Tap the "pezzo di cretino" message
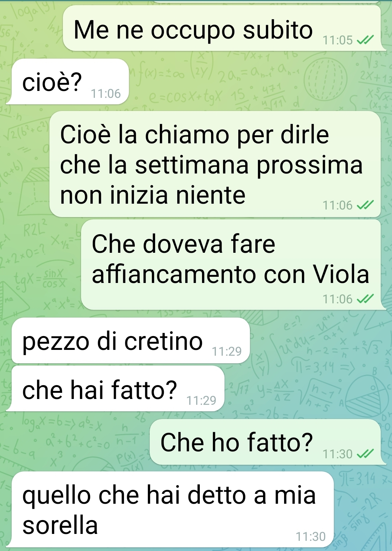Viewport: 392px width, 551px height. (x=131, y=340)
